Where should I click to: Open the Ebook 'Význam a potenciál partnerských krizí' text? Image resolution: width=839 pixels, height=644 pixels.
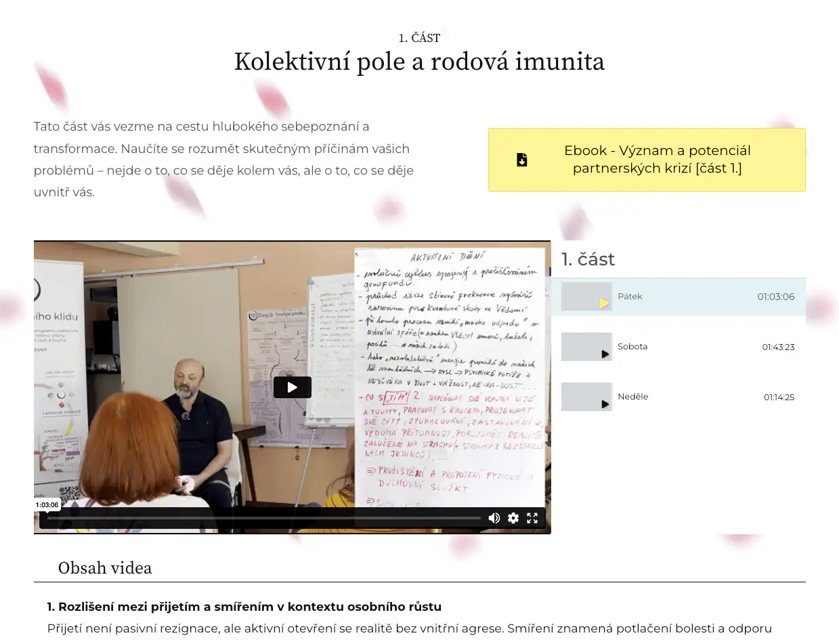[x=657, y=160]
